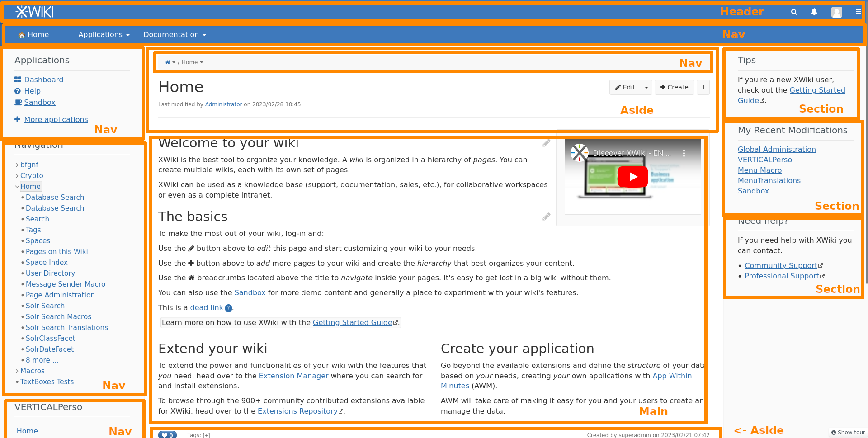Open the page's more actions vertical dots menu
868x438 pixels.
point(703,87)
